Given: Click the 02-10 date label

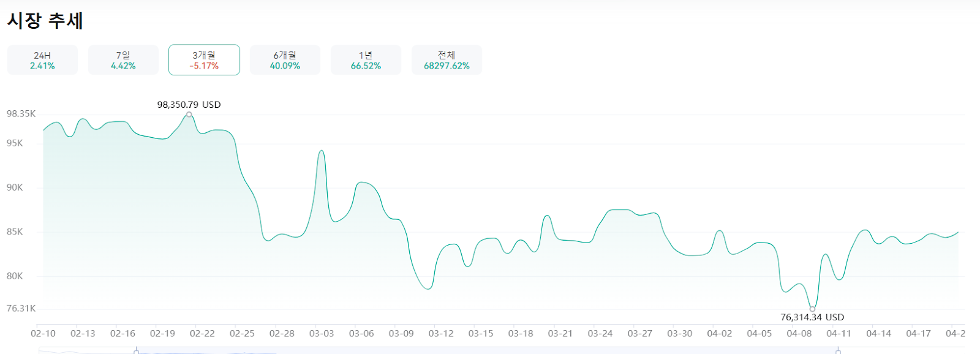Looking at the screenshot, I should tap(43, 334).
